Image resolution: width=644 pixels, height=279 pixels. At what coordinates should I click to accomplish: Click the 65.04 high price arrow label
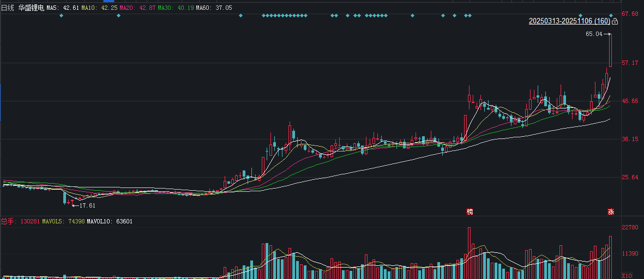point(597,34)
